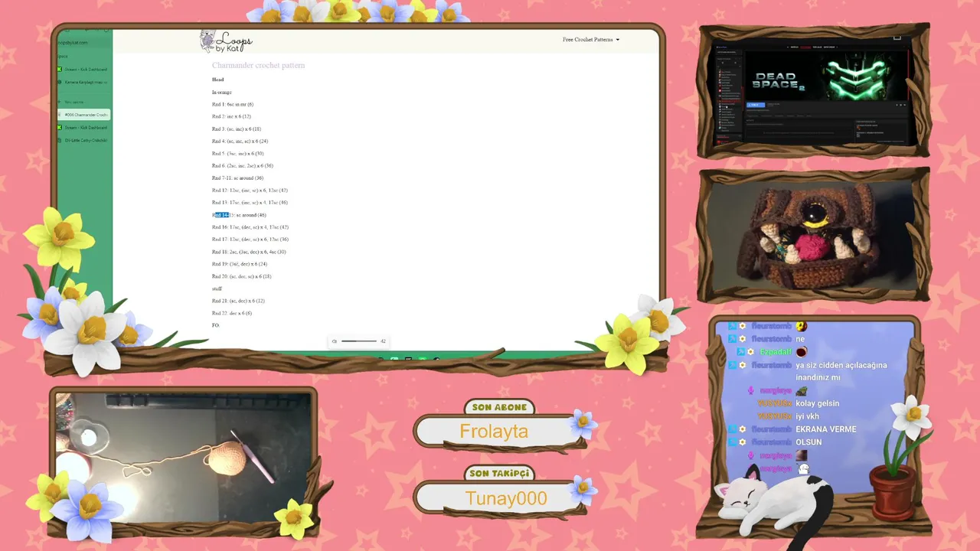The image size is (980, 551).
Task: Open the first Stream - Kick Dashboard sidebar tab
Action: (x=83, y=70)
